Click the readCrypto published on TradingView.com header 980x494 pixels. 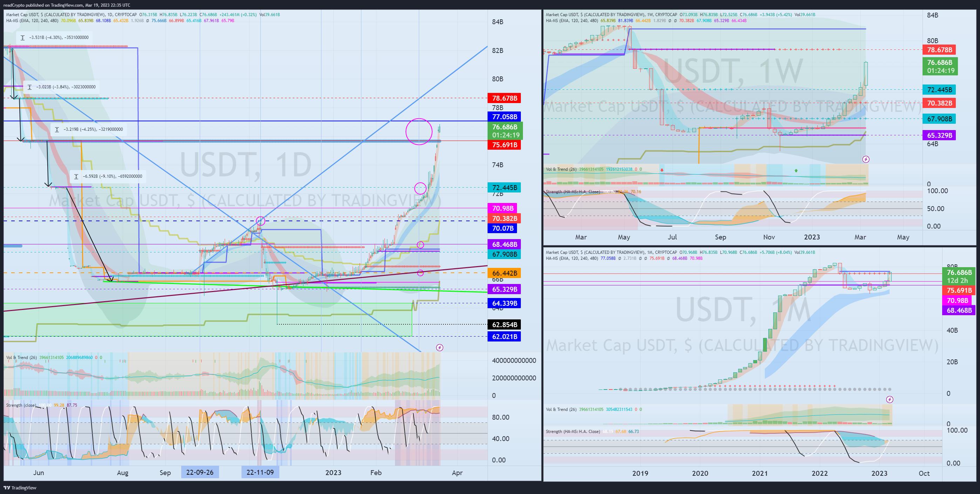coord(67,5)
